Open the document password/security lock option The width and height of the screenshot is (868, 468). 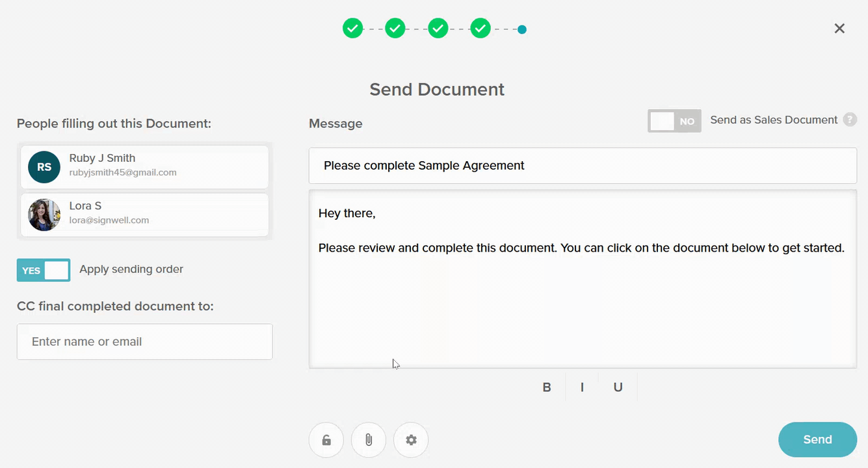pyautogui.click(x=326, y=439)
